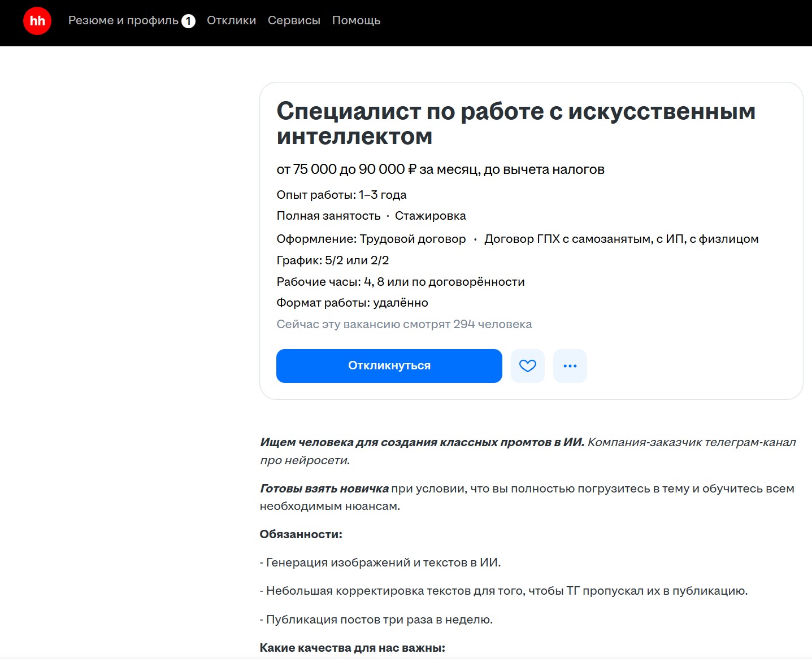The image size is (812, 667).
Task: Click the Оформление: Трудовой договор text
Action: tap(371, 239)
